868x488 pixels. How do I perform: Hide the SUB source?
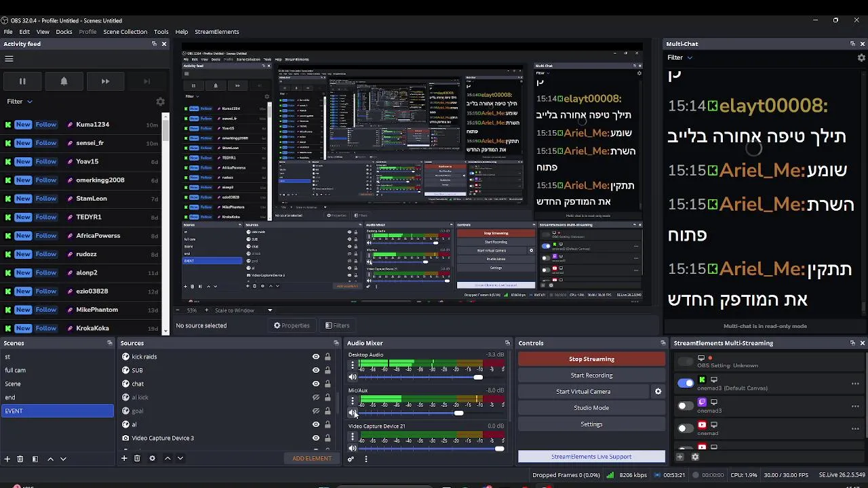tap(316, 370)
